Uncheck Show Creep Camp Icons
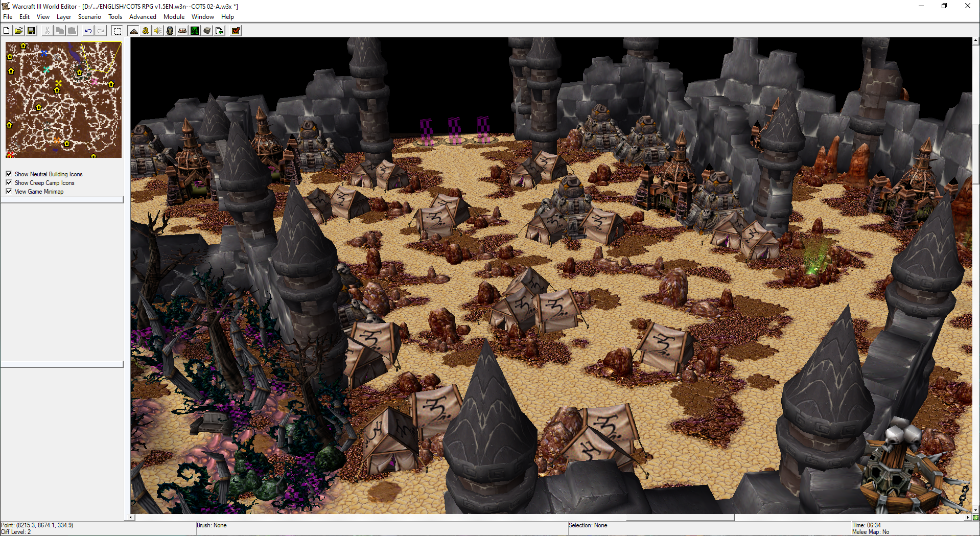 pyautogui.click(x=9, y=182)
